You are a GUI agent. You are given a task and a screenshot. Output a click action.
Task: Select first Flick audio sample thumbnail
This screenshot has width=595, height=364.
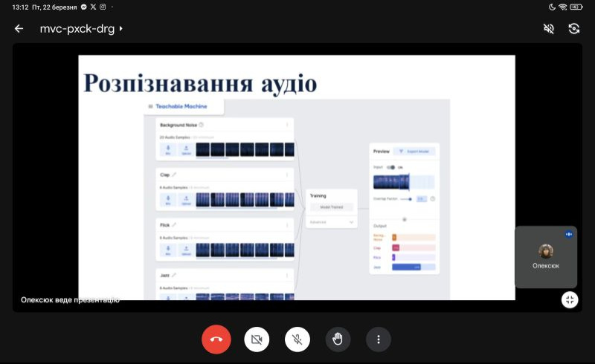[202, 250]
